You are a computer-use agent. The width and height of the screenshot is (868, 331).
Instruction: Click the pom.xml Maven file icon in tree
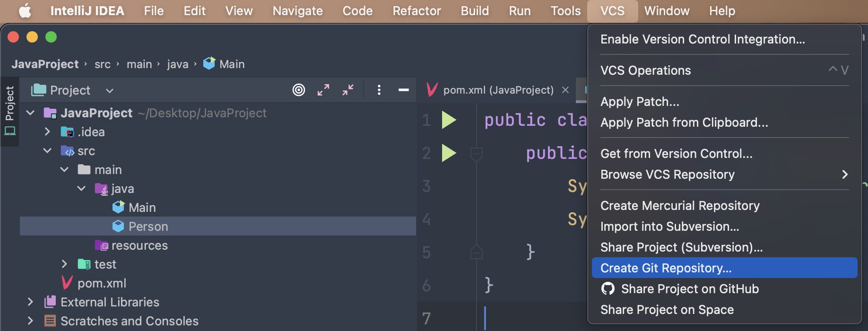pos(67,283)
